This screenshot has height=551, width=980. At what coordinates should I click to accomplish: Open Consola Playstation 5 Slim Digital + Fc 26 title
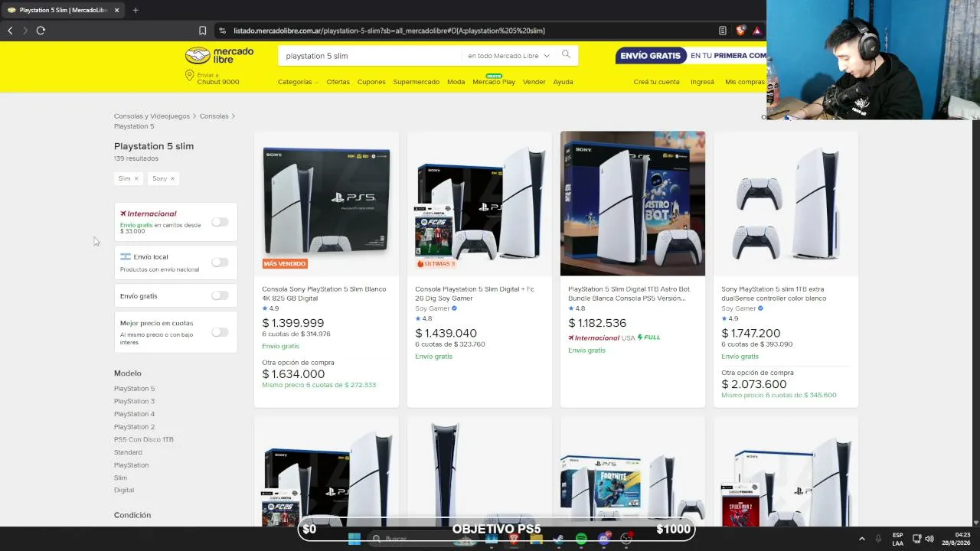click(x=475, y=294)
